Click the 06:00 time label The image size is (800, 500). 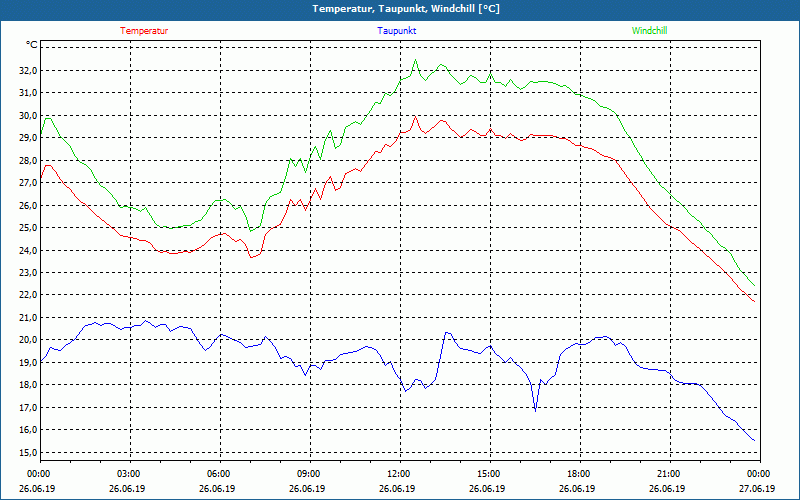click(218, 474)
